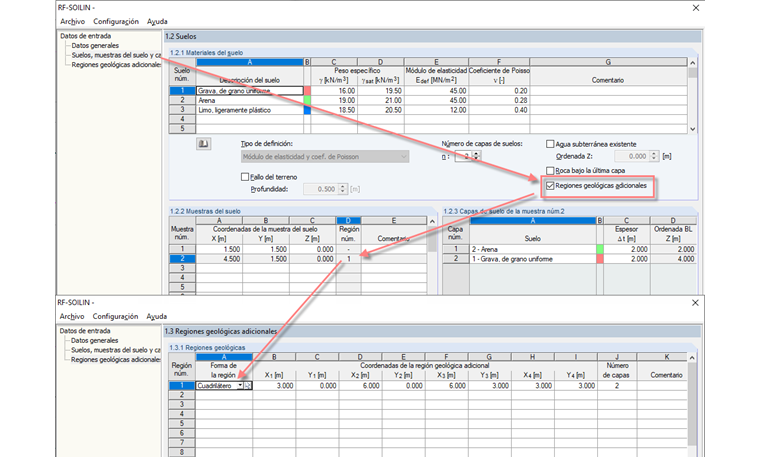Select soil row 3 Limo header

point(182,110)
